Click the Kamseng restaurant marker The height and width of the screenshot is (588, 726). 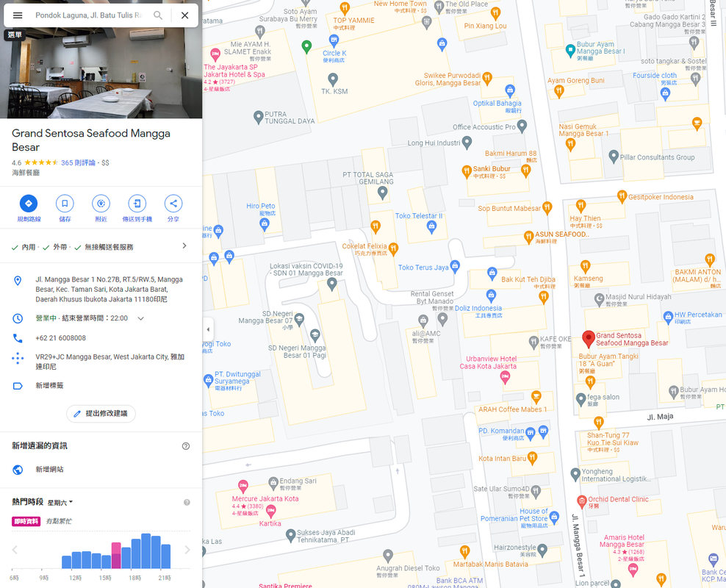click(x=585, y=266)
